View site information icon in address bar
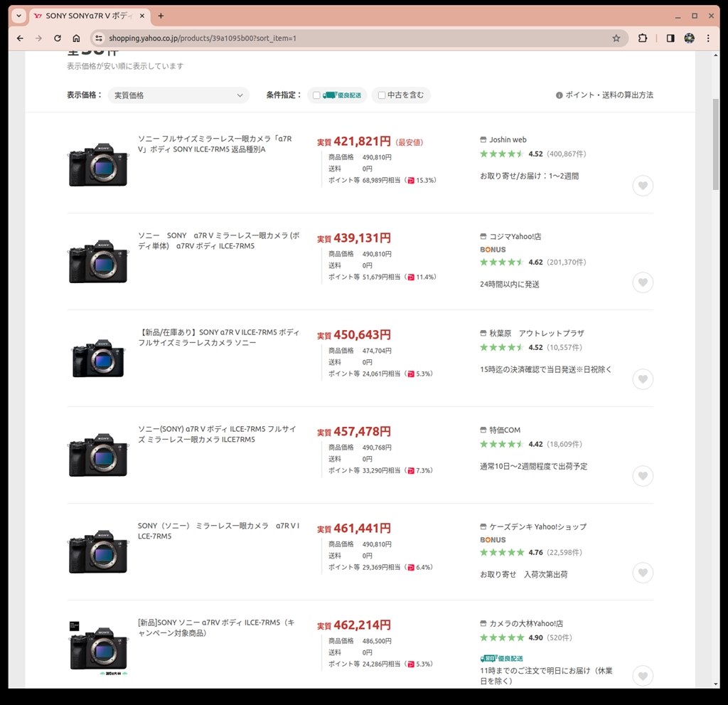 98,38
